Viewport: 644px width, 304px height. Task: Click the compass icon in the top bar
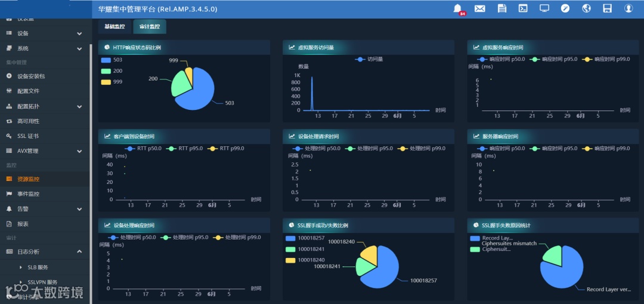point(565,8)
